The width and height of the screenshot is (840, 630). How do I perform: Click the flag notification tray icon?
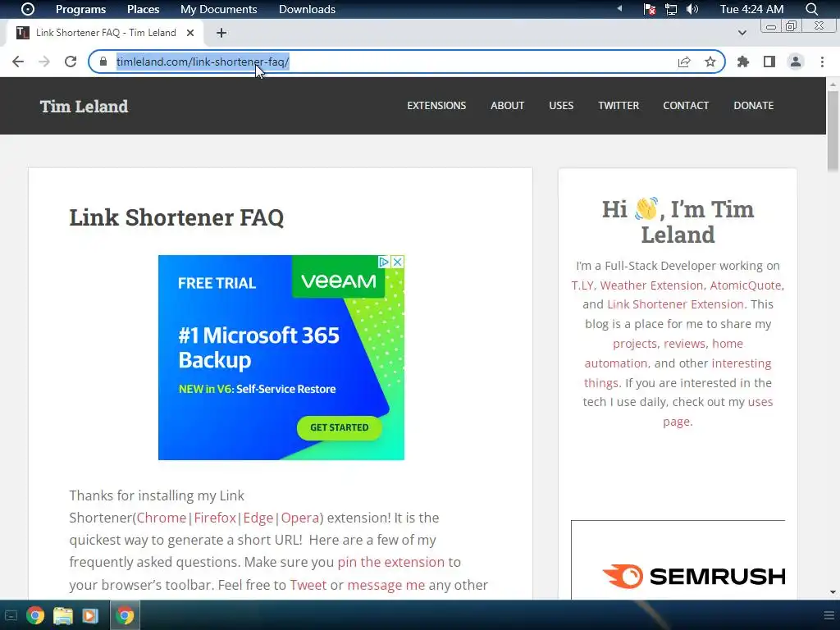point(650,9)
